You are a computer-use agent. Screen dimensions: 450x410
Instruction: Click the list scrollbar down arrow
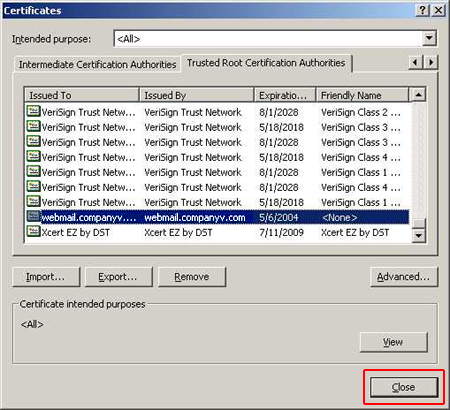pyautogui.click(x=418, y=236)
